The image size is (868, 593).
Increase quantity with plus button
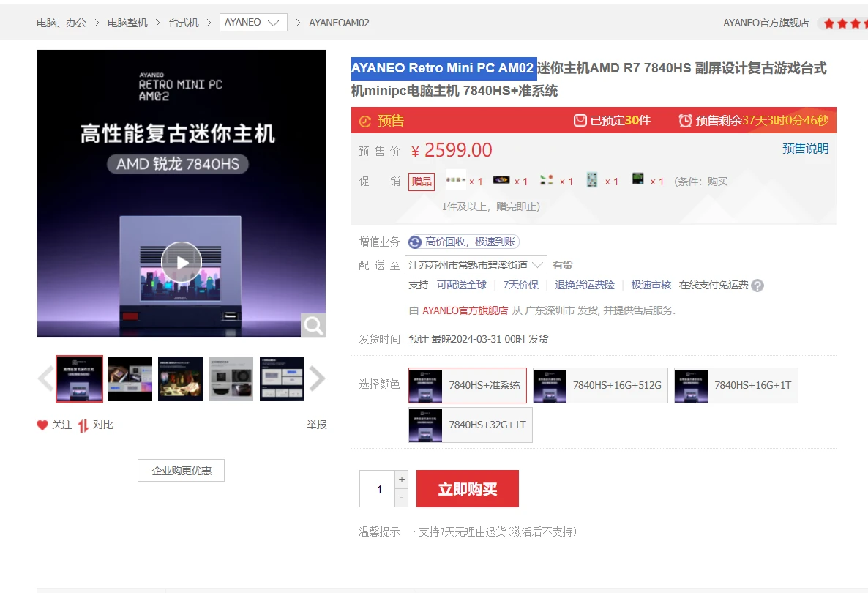click(x=402, y=480)
